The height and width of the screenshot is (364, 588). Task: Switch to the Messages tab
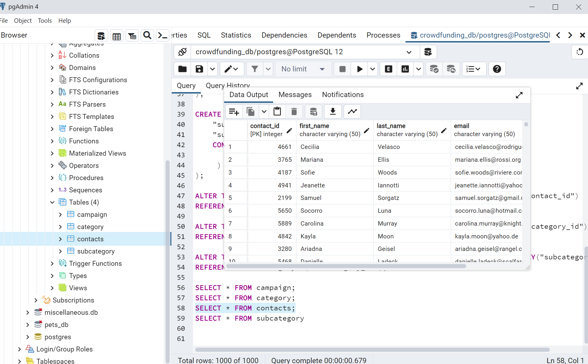[x=295, y=95]
